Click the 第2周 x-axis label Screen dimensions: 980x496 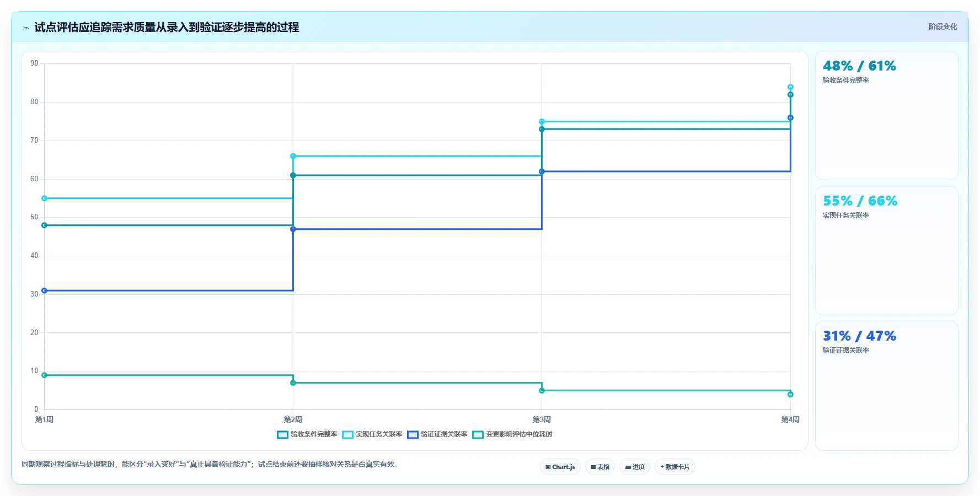coord(293,419)
